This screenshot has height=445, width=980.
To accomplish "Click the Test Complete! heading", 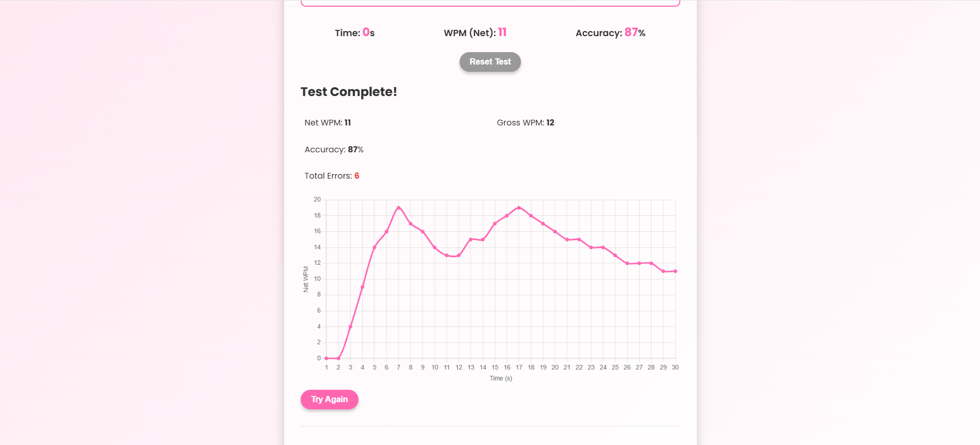I will click(349, 92).
